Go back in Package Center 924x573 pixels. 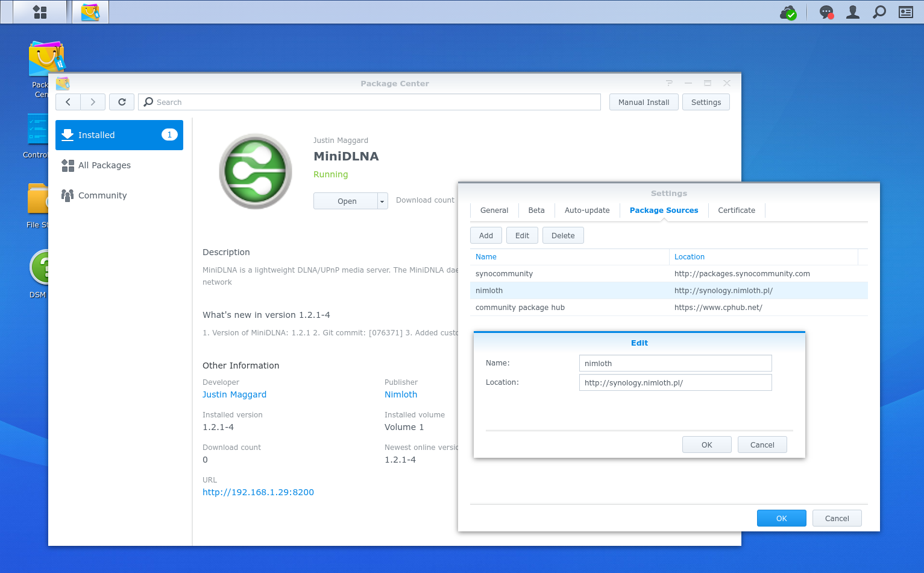coord(68,102)
